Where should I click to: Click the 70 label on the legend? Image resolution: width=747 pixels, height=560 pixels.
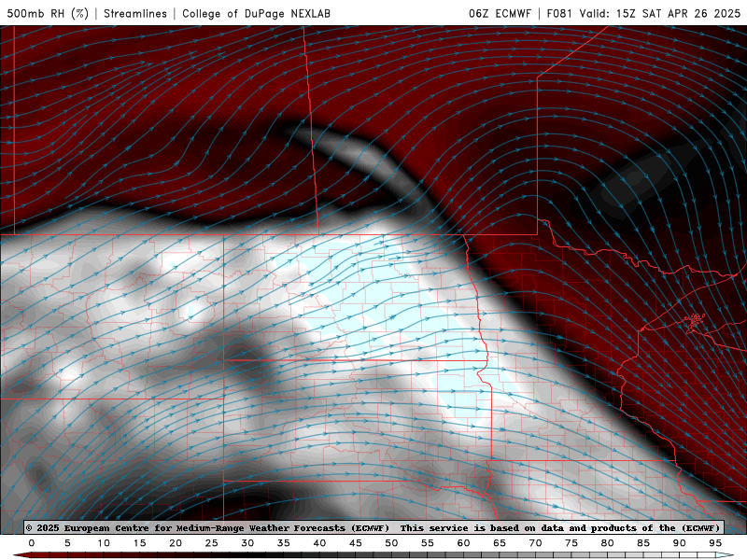pyautogui.click(x=535, y=543)
